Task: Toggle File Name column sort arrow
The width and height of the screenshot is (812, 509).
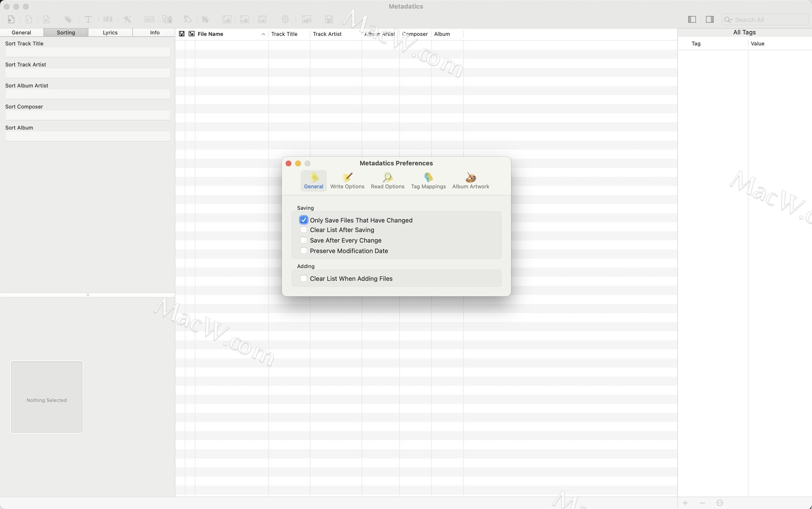Action: pyautogui.click(x=263, y=34)
